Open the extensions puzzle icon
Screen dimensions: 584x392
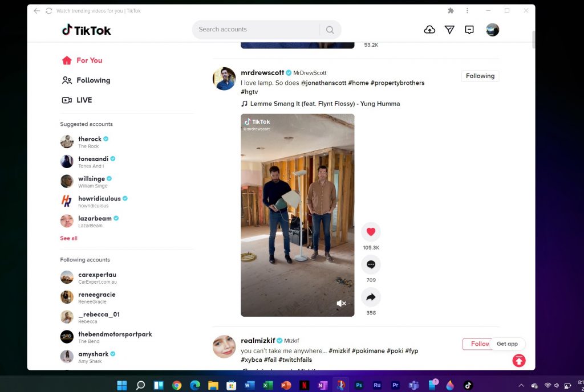coord(451,10)
